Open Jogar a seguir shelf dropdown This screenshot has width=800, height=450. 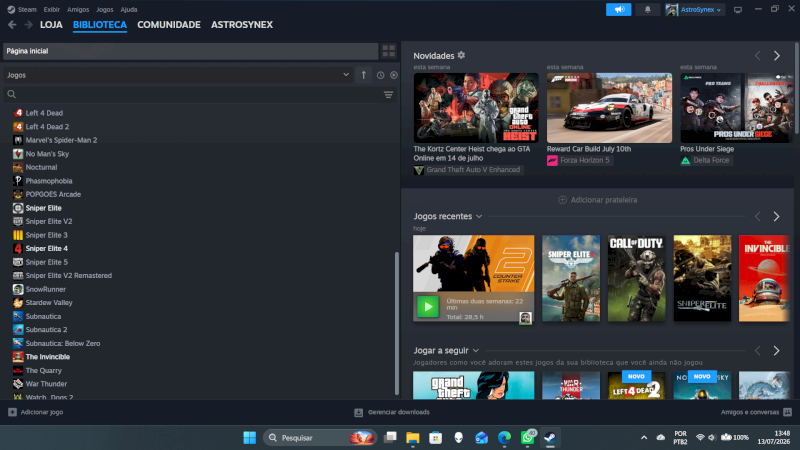[x=476, y=351]
